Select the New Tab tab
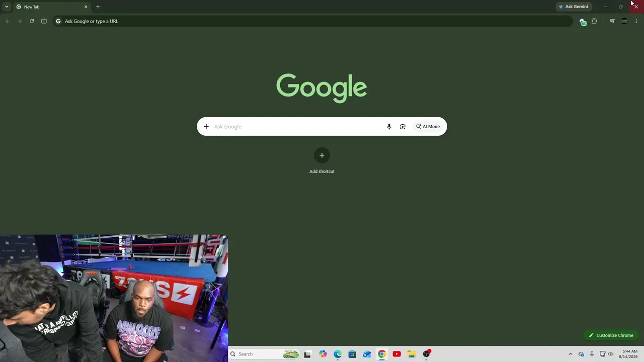The width and height of the screenshot is (644, 362). click(52, 7)
